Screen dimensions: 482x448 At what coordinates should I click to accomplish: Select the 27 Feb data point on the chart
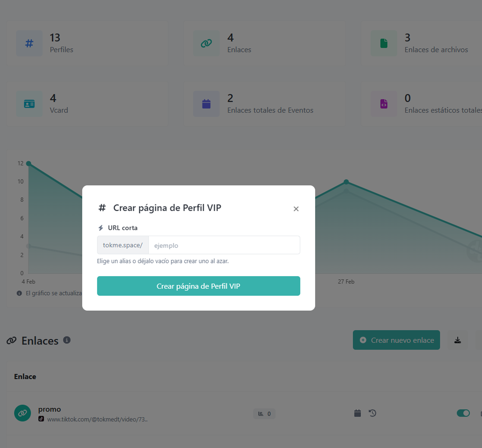(346, 182)
